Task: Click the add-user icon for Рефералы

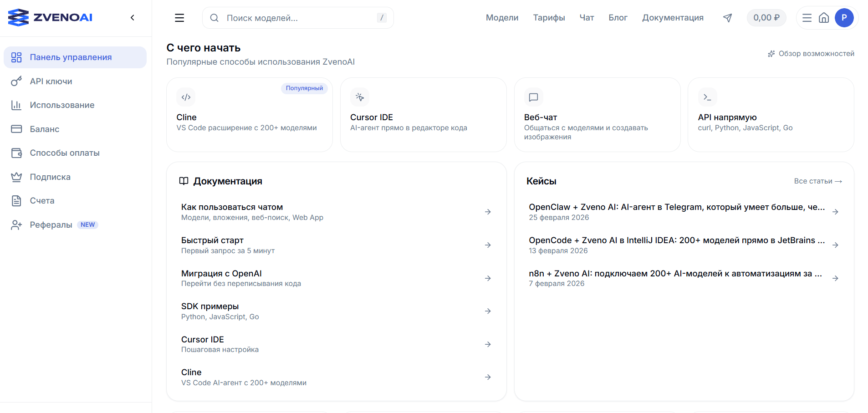Action: point(16,225)
